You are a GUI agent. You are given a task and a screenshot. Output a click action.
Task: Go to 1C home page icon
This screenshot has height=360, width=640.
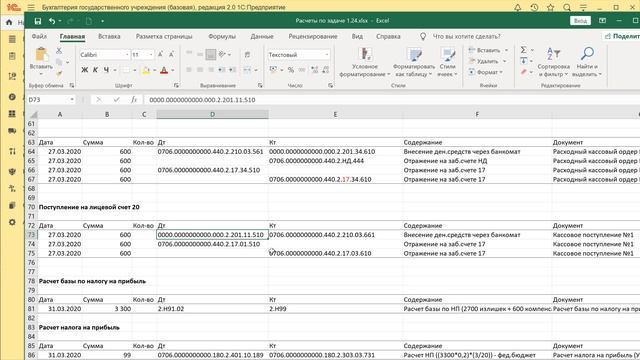click(x=9, y=22)
